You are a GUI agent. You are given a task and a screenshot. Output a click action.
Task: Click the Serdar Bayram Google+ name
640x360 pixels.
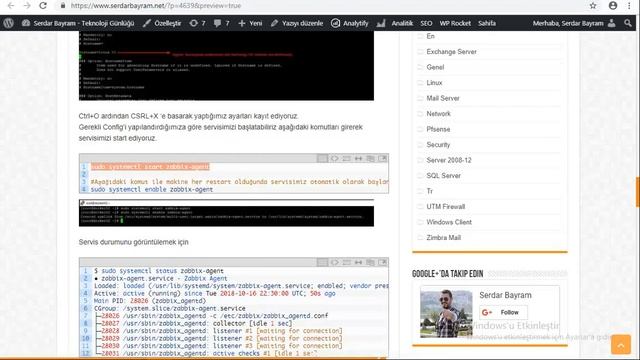pyautogui.click(x=505, y=295)
